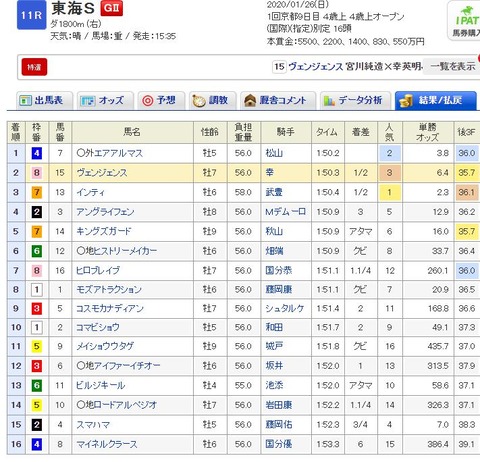Switch to the オッズ tab
480x462 pixels.
pos(105,100)
